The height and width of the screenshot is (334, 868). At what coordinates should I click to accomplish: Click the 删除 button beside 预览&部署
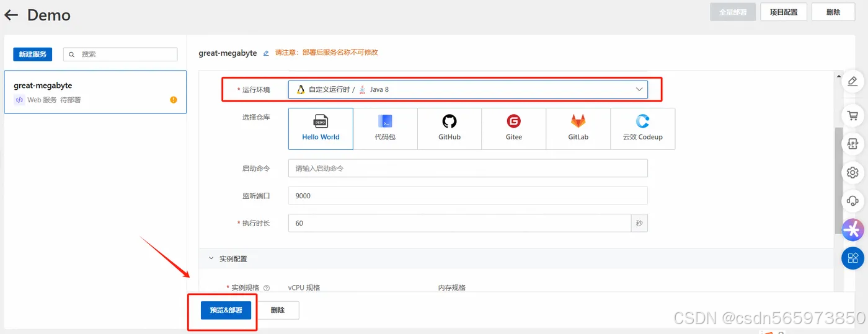coord(278,310)
